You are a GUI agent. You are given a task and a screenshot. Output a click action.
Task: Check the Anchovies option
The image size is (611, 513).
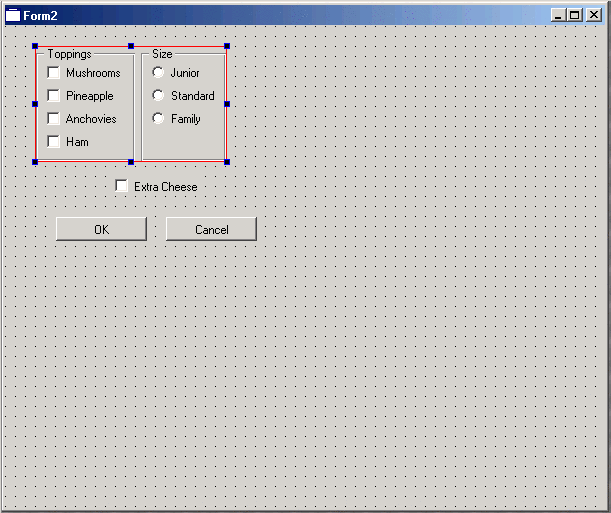point(54,119)
